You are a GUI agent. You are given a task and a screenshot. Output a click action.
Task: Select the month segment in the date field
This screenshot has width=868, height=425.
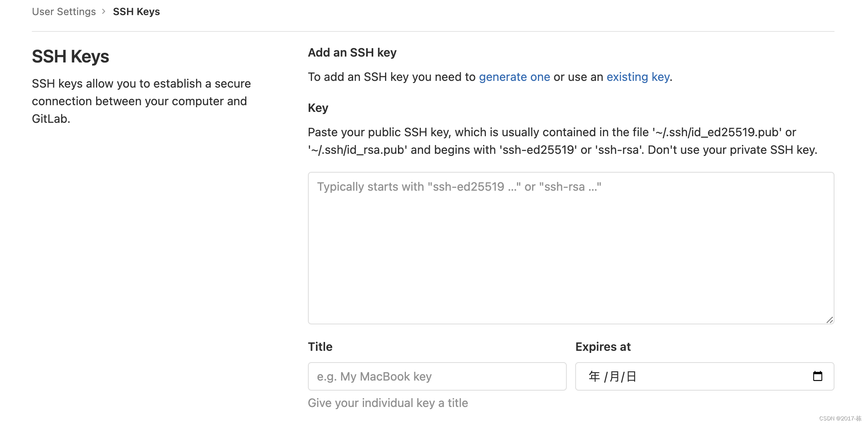pyautogui.click(x=614, y=376)
